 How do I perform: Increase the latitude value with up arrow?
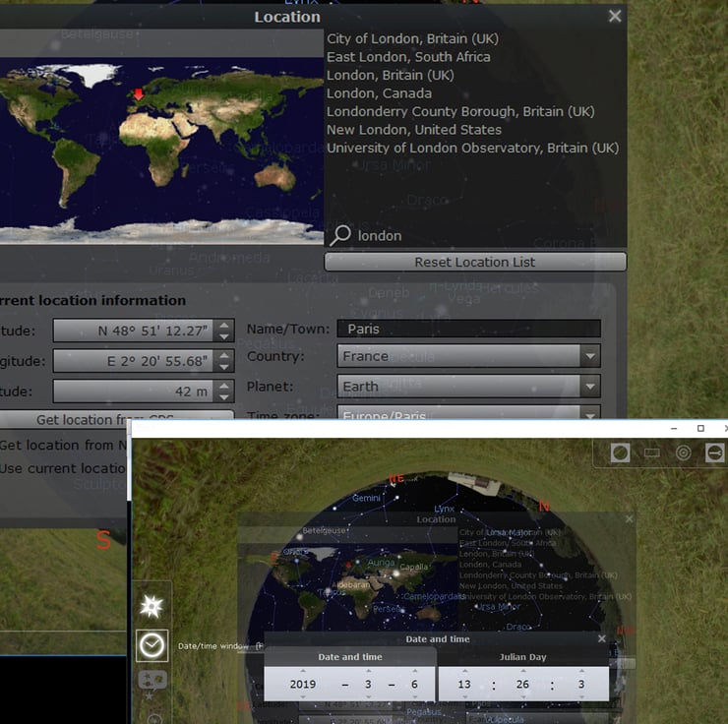click(225, 326)
